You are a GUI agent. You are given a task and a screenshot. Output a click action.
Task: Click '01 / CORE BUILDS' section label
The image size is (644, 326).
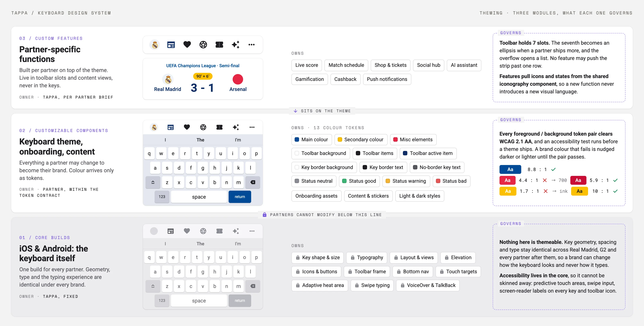click(44, 238)
